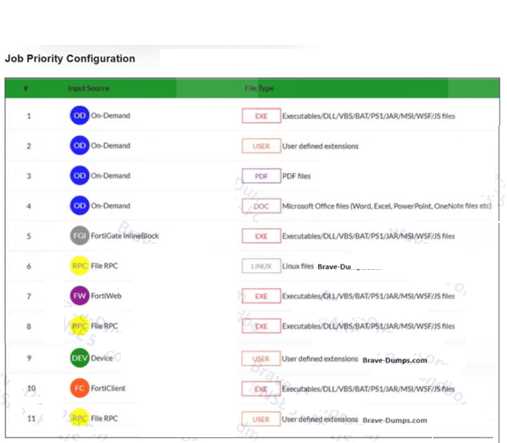Click 'User defined extensions' text in row 2

click(320, 146)
